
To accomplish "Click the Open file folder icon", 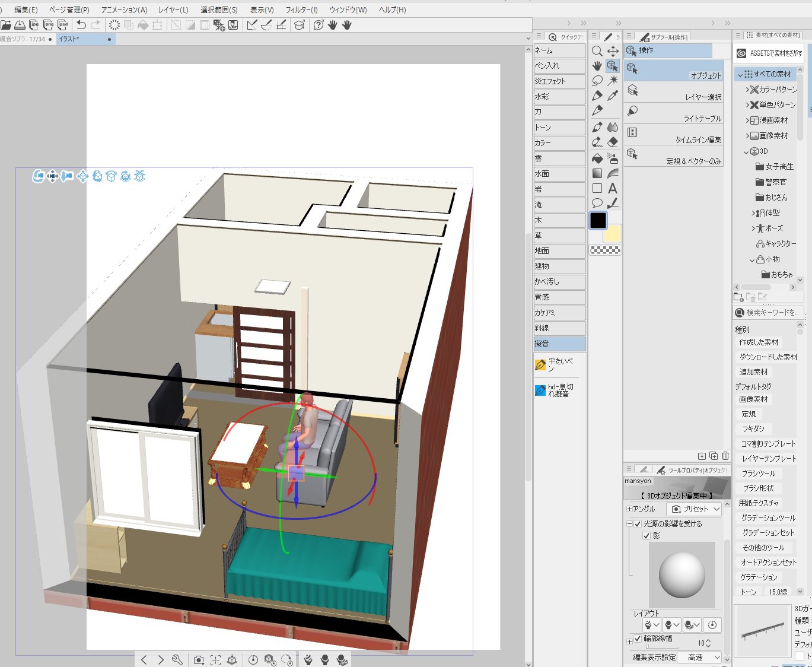I will pos(6,25).
